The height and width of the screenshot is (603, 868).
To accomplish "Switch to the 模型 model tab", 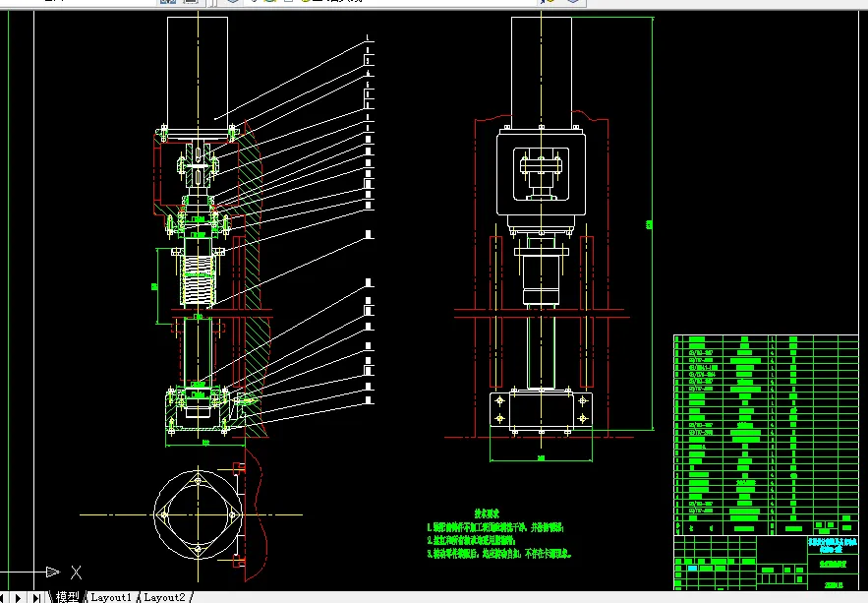I will (x=67, y=597).
